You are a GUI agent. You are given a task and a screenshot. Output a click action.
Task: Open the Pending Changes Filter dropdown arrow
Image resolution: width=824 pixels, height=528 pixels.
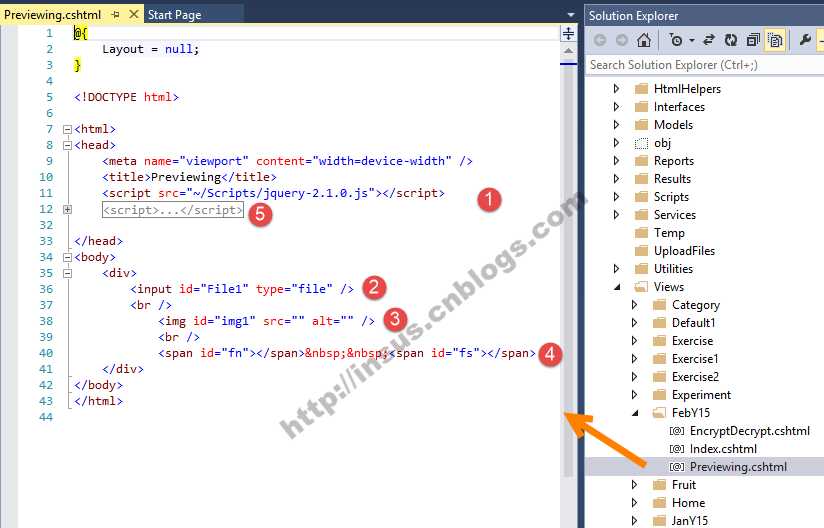pos(692,40)
